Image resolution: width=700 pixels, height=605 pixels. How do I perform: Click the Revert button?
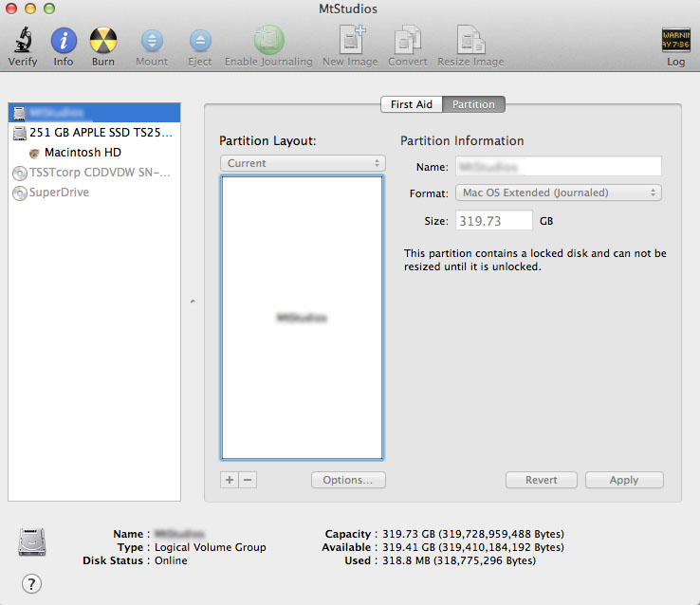point(541,480)
